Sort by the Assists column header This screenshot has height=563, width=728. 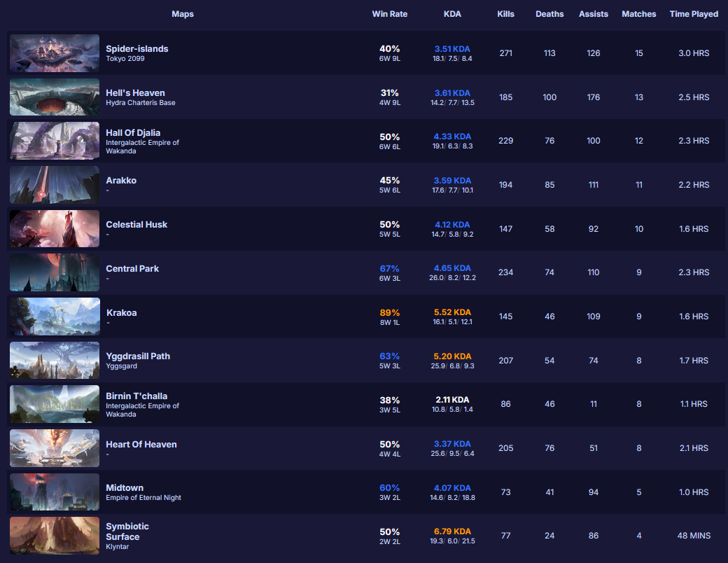click(x=594, y=14)
